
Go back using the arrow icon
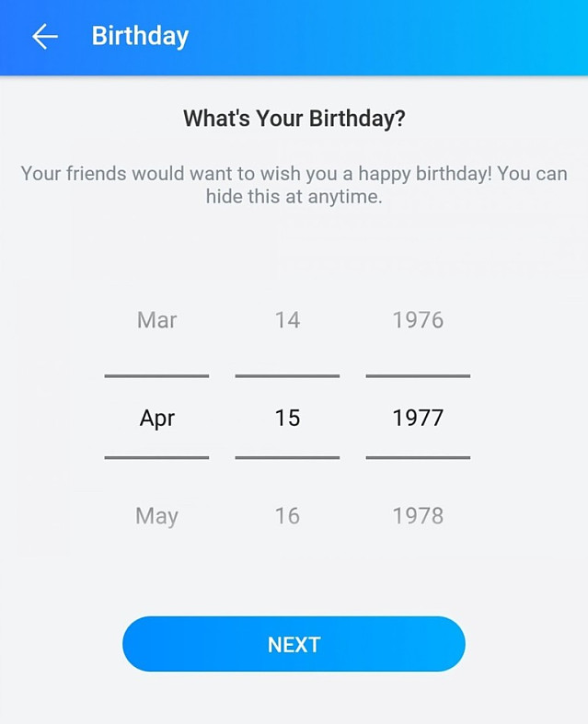click(44, 37)
